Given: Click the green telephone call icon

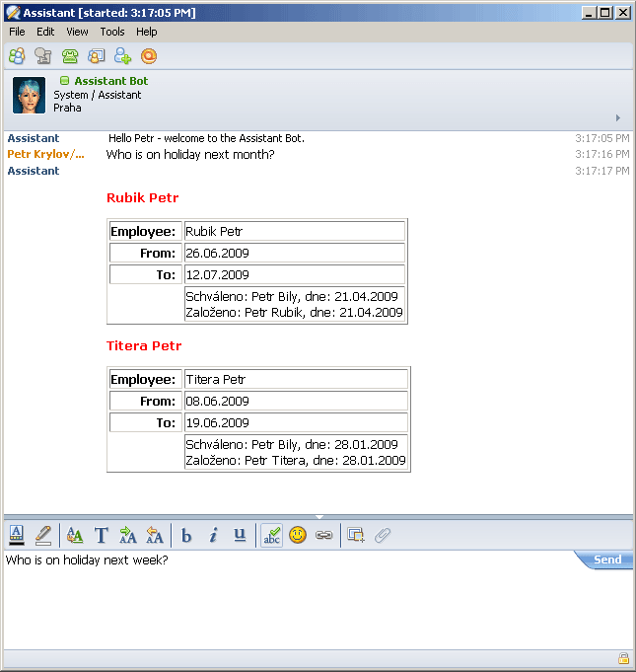Looking at the screenshot, I should [70, 56].
